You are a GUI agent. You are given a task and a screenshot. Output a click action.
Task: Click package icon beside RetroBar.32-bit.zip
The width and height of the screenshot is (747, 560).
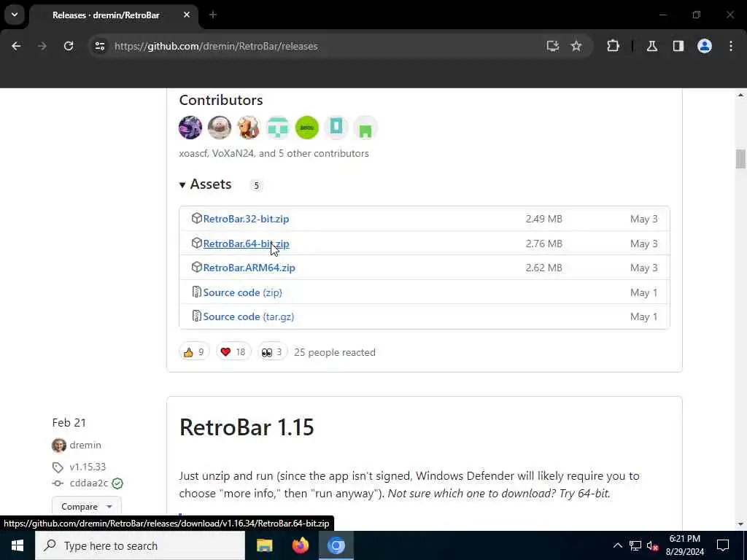197,219
